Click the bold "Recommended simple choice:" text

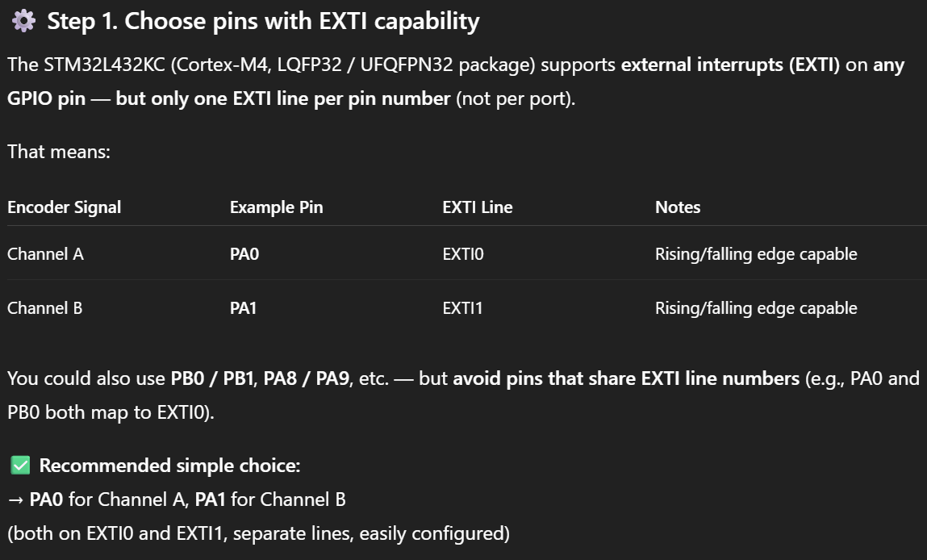pos(169,466)
